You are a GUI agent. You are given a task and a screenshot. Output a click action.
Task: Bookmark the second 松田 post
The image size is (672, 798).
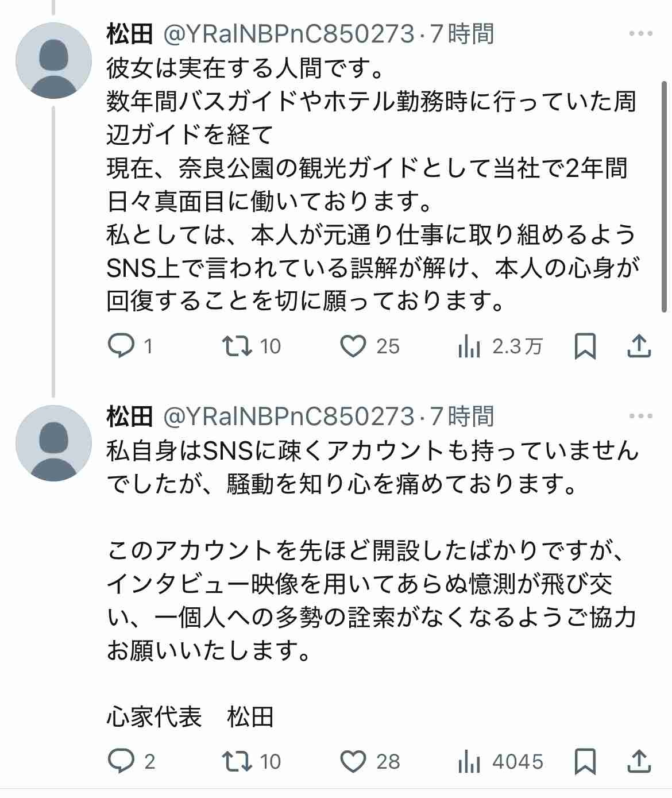pos(585,762)
